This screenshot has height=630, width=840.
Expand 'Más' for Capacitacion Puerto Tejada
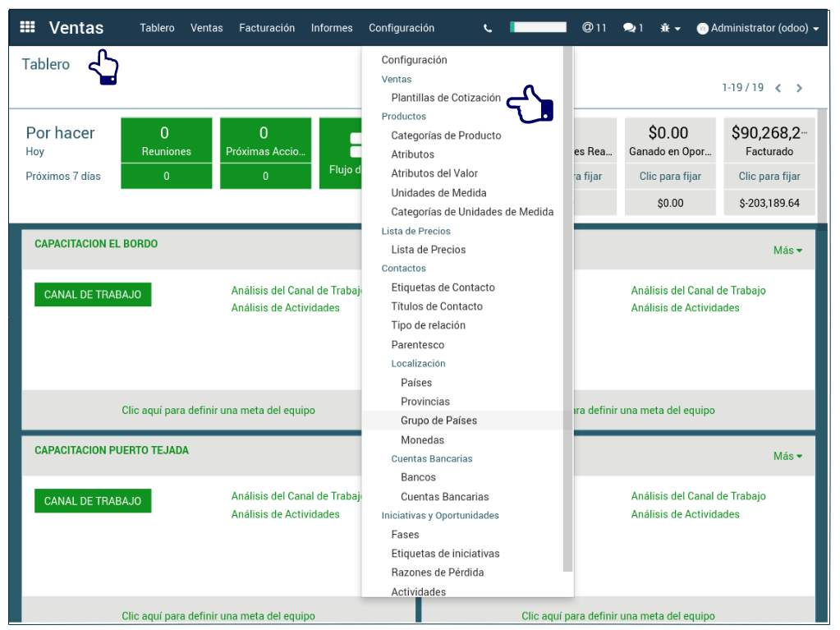tap(787, 456)
